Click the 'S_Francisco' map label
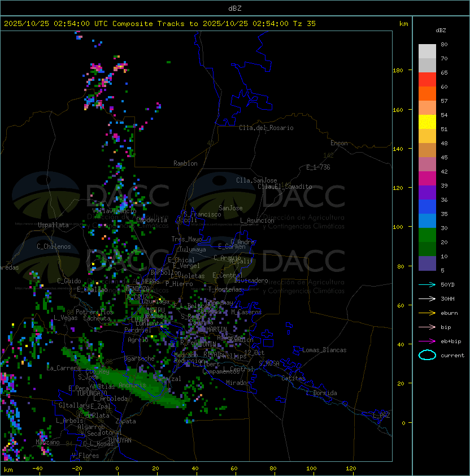This screenshot has height=476, width=470. [202, 214]
